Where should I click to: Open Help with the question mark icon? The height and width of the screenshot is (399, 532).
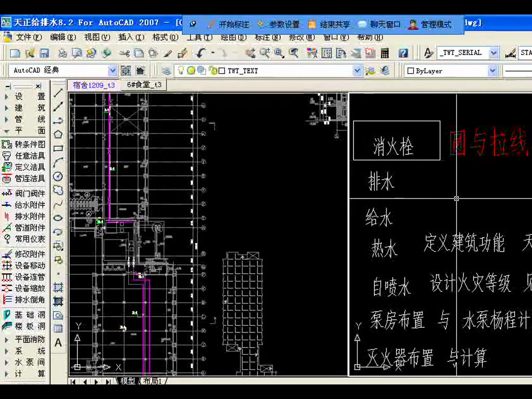pos(403,53)
